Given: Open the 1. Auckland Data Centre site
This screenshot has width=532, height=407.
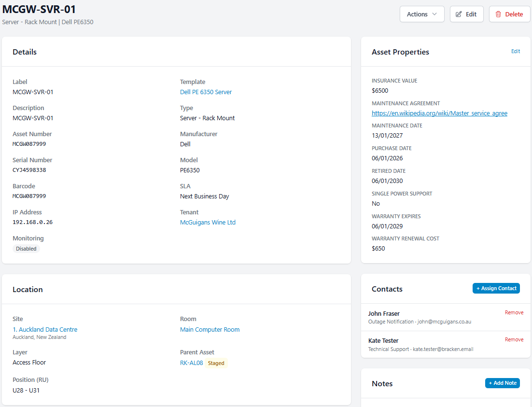Looking at the screenshot, I should pyautogui.click(x=45, y=330).
